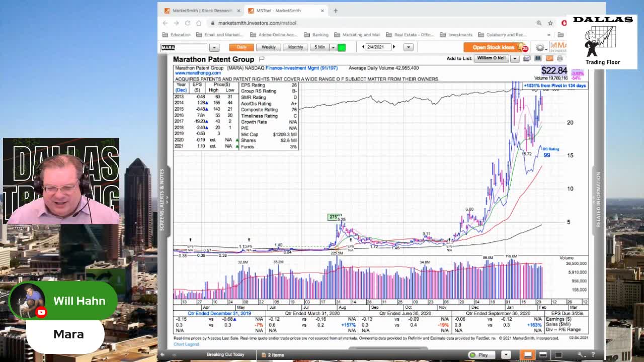Go back in browser history
This screenshot has height=362, width=644.
coord(165,23)
